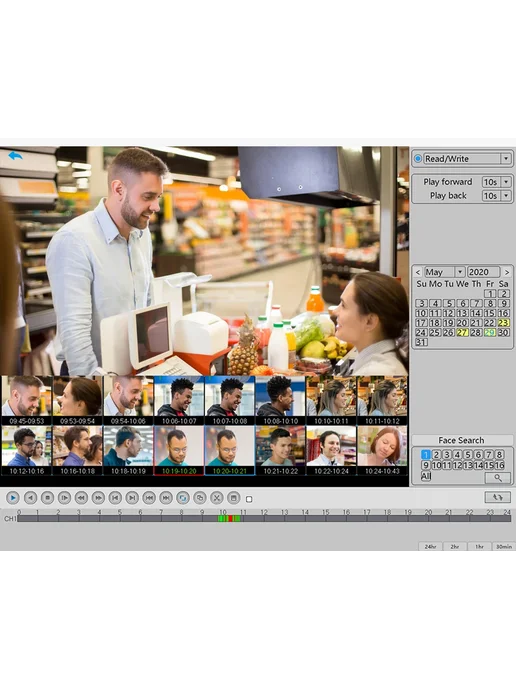Image resolution: width=516 pixels, height=688 pixels.
Task: Tick the small checkbox beside playback controls
Action: 249,499
